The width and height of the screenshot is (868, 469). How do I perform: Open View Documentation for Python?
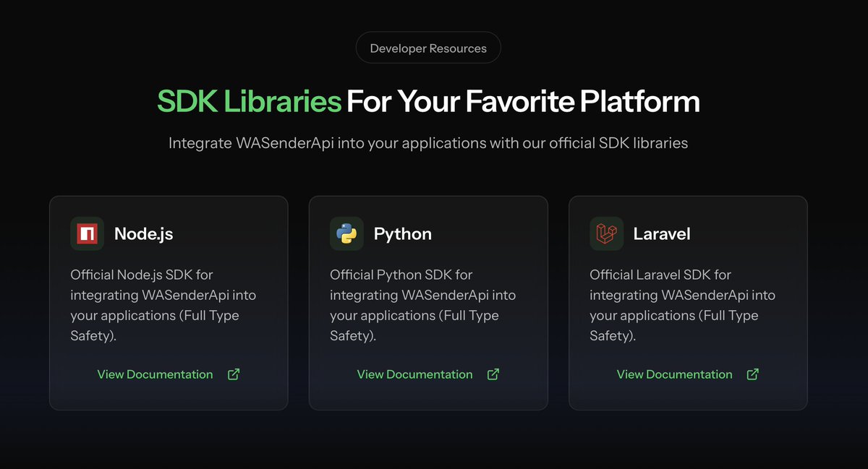click(x=415, y=374)
